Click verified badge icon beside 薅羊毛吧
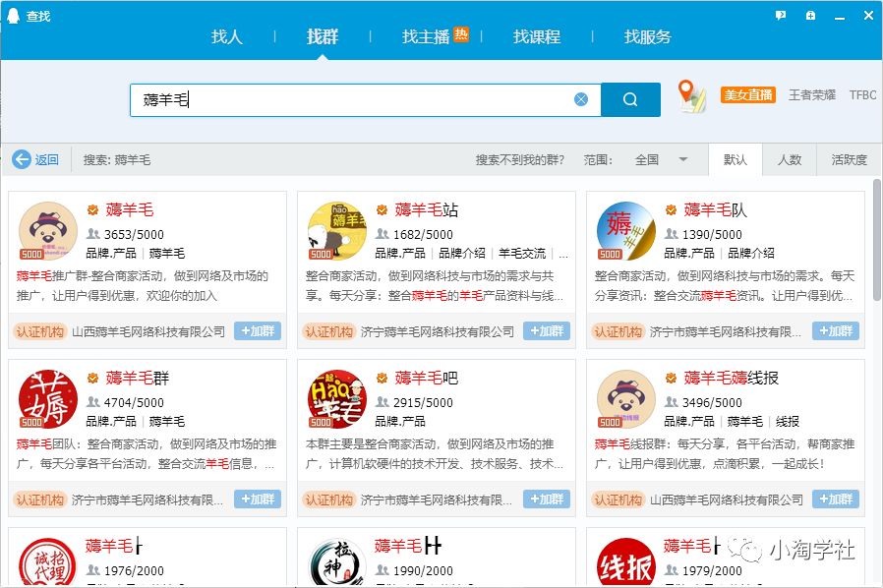Image resolution: width=883 pixels, height=588 pixels. coord(382,378)
